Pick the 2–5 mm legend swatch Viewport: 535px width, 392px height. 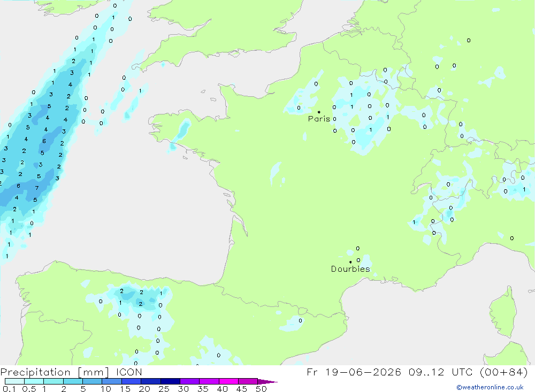[73, 381]
